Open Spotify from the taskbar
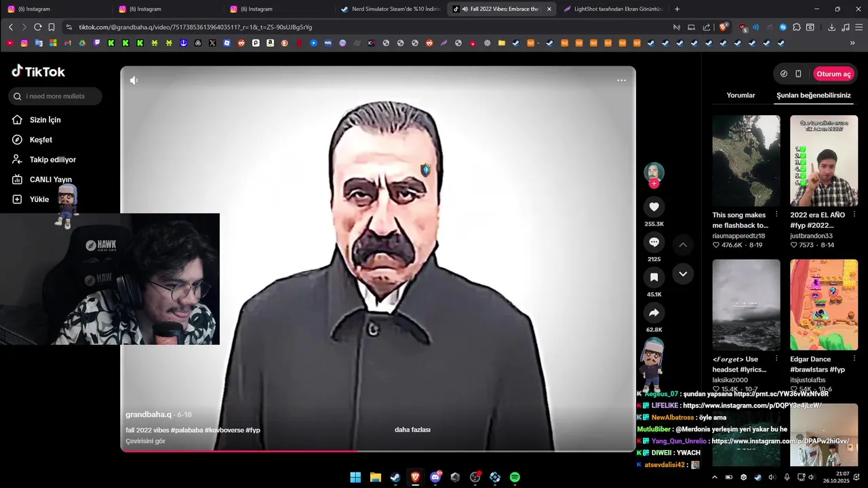Image resolution: width=868 pixels, height=488 pixels. (x=515, y=477)
